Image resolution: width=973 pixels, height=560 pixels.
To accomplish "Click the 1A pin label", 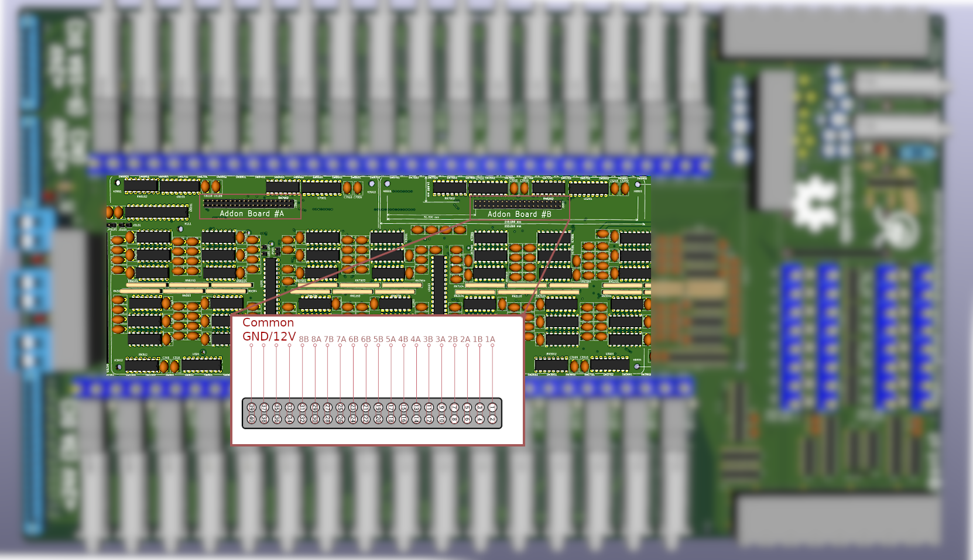I will [x=491, y=339].
